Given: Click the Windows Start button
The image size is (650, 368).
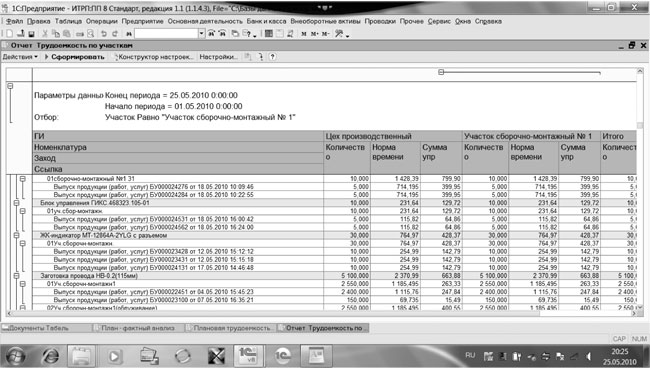Looking at the screenshot, I should (x=15, y=356).
